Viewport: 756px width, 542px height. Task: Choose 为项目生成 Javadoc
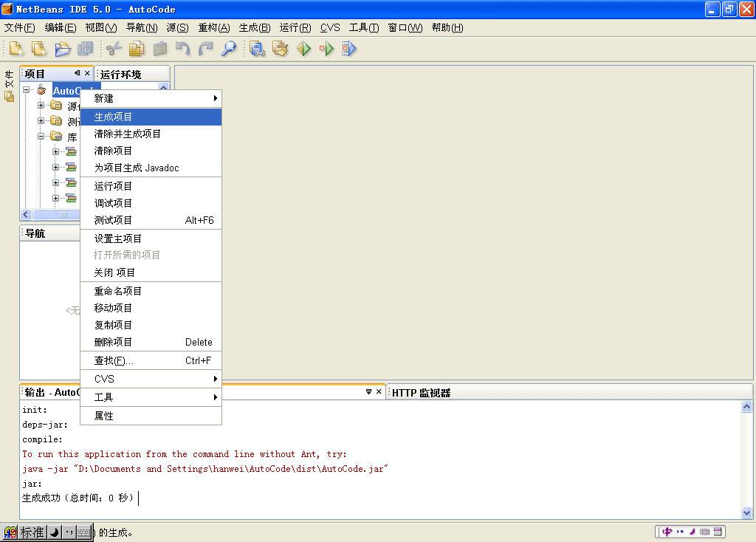[151, 168]
